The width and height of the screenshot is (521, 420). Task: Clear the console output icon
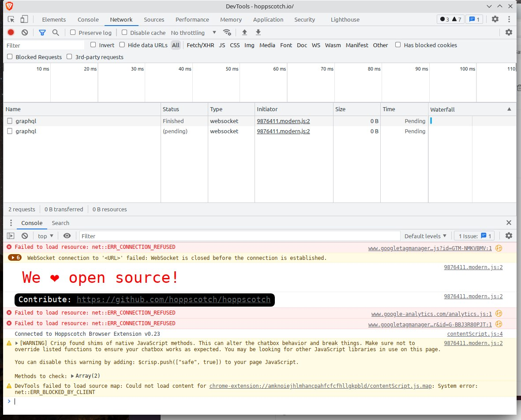(x=25, y=236)
